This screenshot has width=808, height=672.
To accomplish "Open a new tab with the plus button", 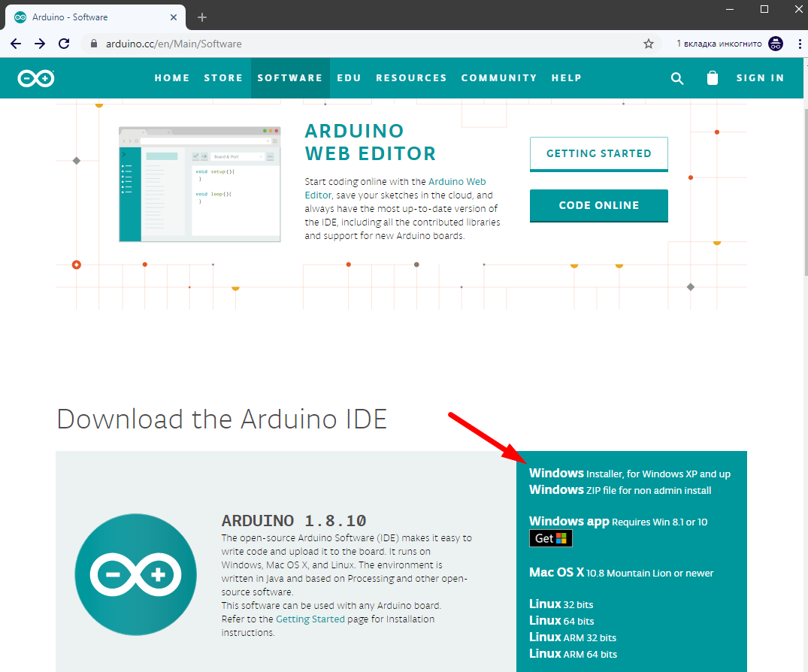I will click(201, 17).
